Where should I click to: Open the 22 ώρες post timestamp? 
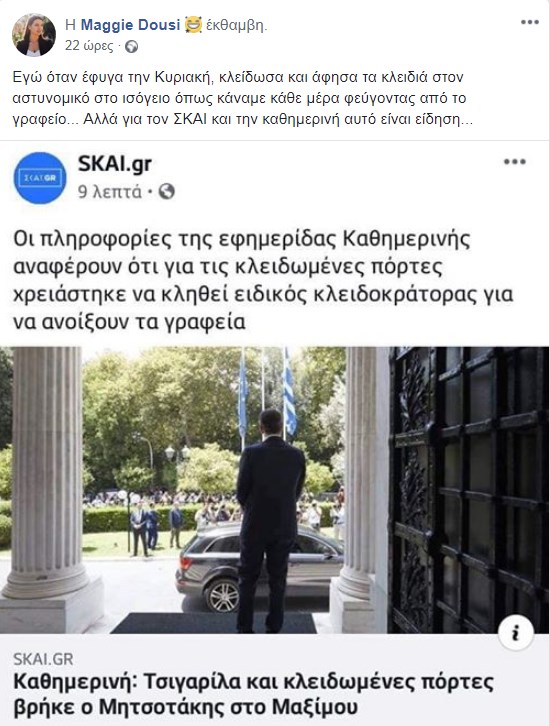89,46
